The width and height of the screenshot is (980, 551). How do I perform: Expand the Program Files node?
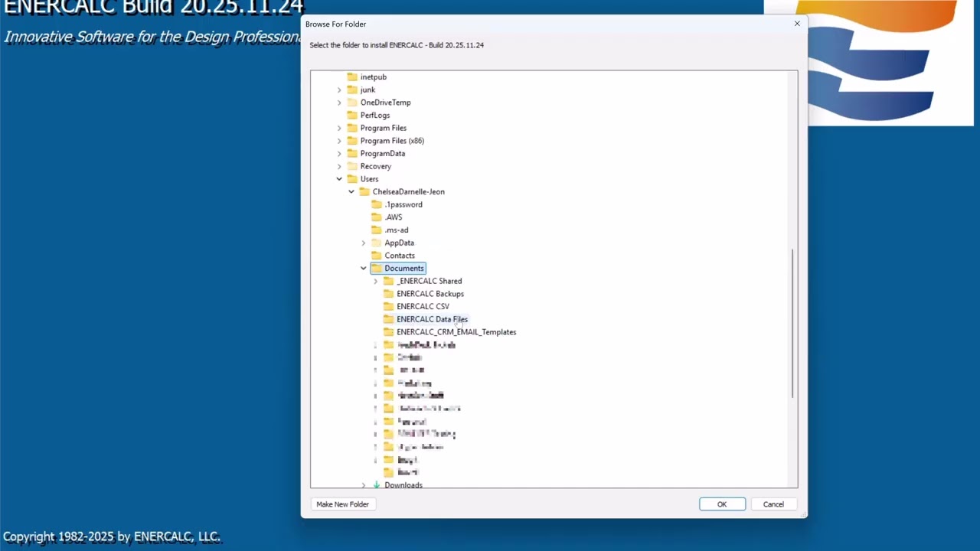coord(339,128)
